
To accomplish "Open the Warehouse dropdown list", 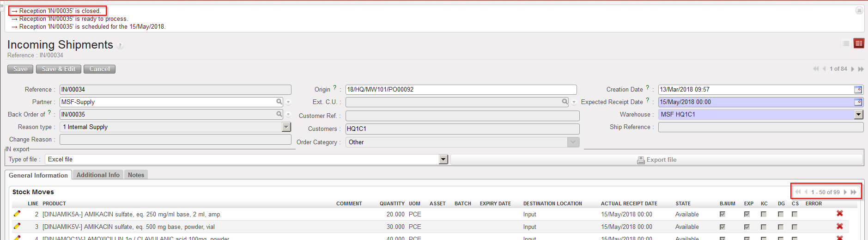I will point(858,114).
